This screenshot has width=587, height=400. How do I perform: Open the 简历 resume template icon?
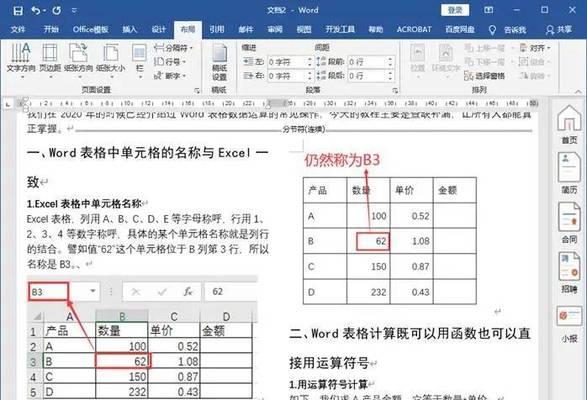569,173
